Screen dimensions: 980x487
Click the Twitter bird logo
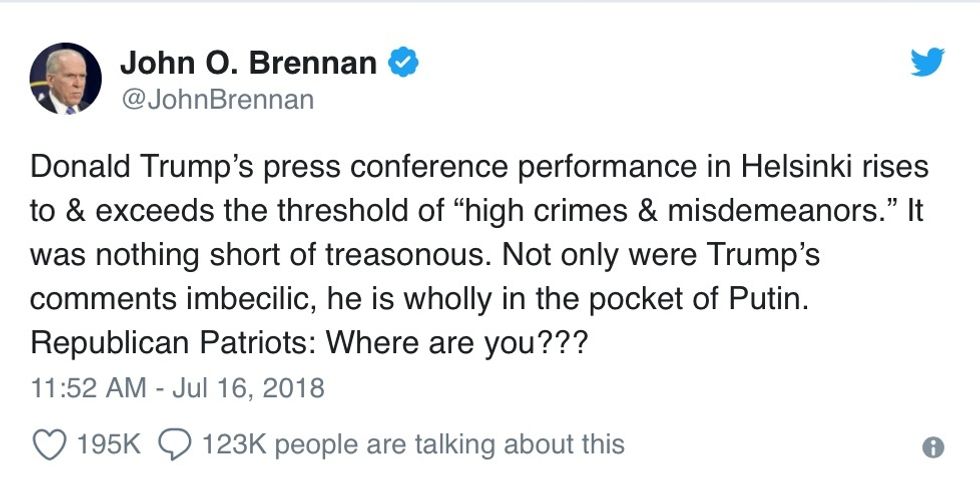pos(927,64)
